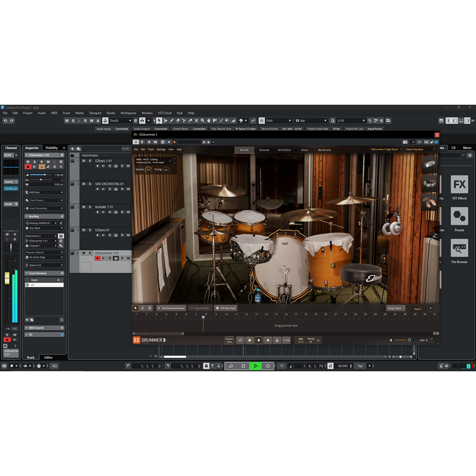Disable record on EZdrummer 3 01 track
The image size is (476, 476).
tap(98, 258)
